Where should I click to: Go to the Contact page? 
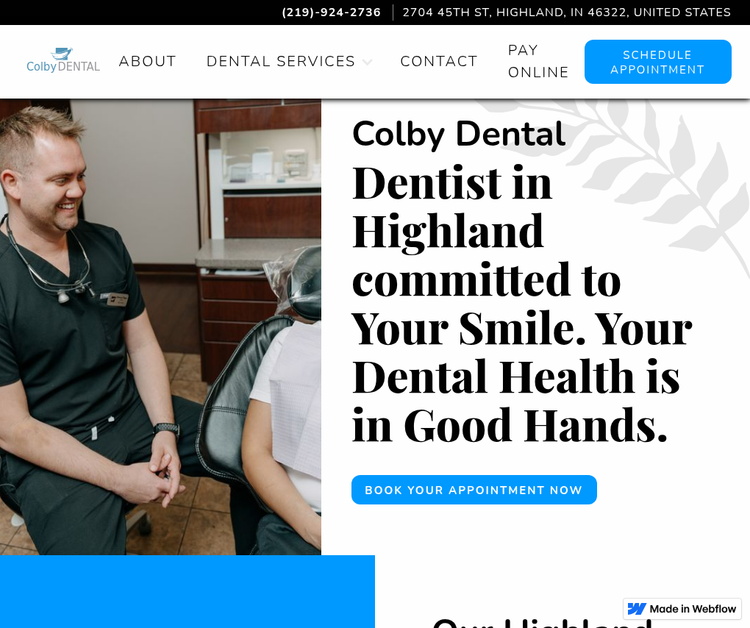(x=439, y=61)
